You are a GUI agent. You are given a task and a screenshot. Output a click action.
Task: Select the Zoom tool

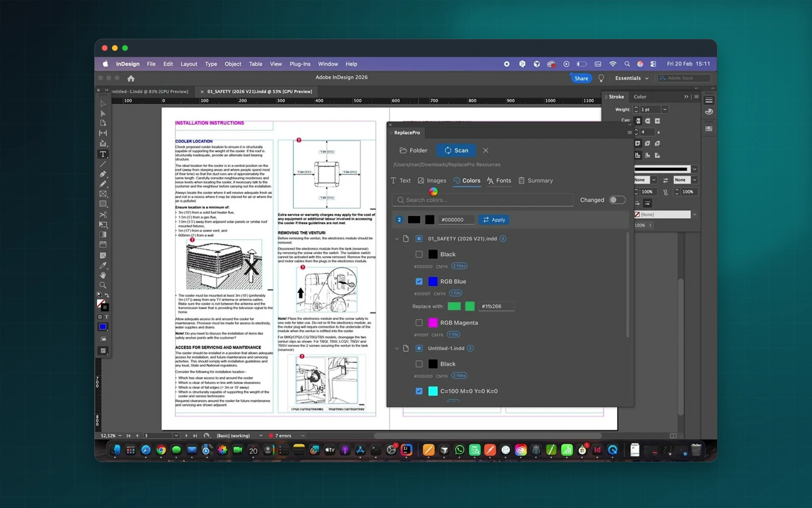[103, 285]
